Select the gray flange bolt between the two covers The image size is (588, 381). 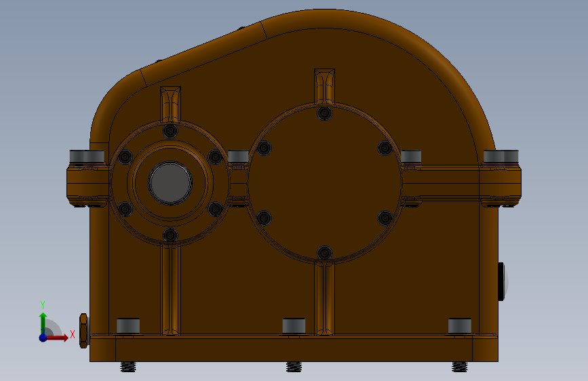(238, 157)
